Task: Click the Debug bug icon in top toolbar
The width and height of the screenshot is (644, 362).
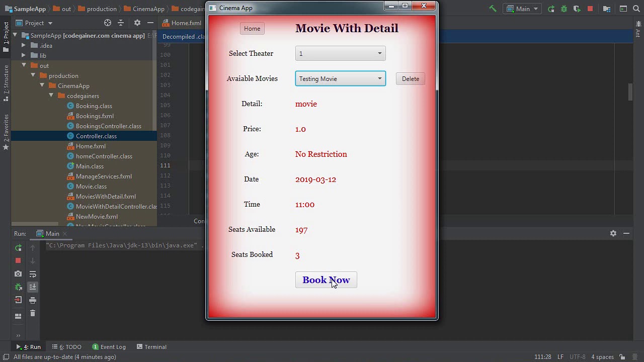Action: coord(564,9)
